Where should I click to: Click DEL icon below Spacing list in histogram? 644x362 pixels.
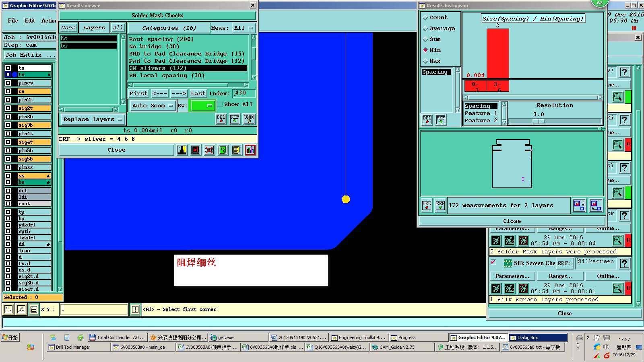click(427, 120)
